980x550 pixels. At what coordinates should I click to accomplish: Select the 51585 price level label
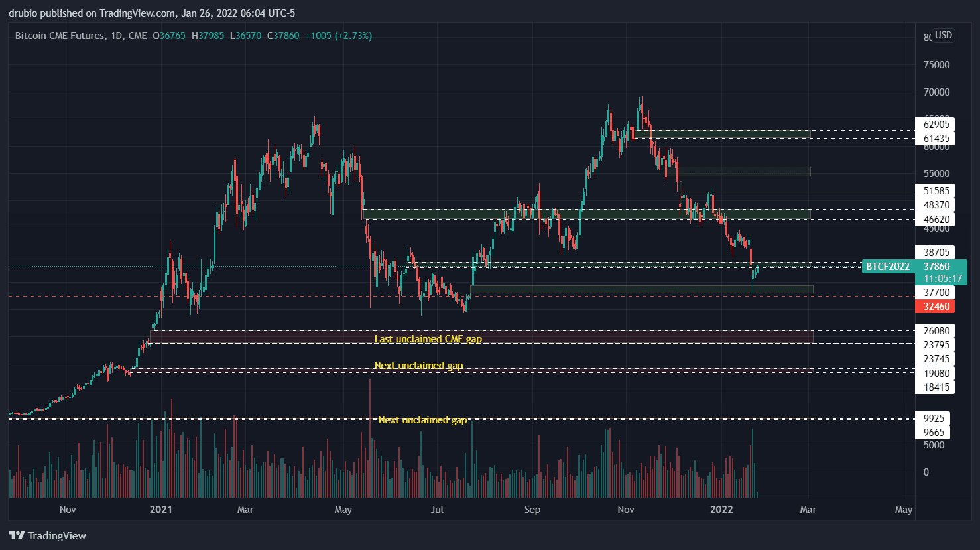[936, 191]
